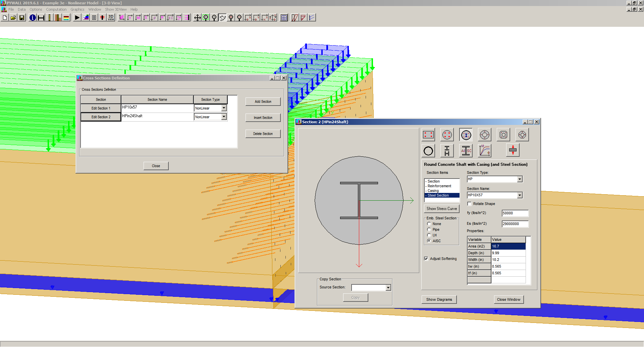This screenshot has width=644, height=347.
Task: Open the moment-curvature curve icon
Action: [x=485, y=151]
